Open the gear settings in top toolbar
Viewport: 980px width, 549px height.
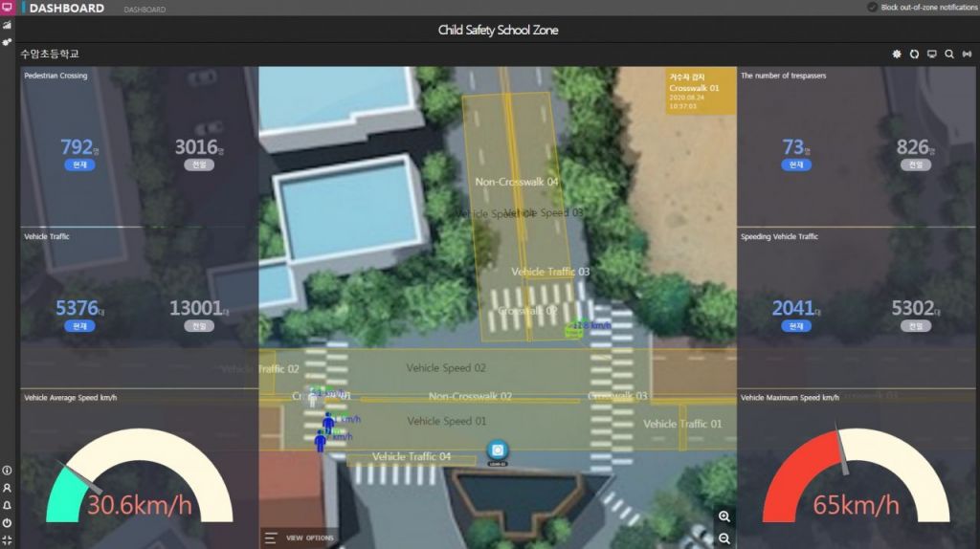point(897,55)
